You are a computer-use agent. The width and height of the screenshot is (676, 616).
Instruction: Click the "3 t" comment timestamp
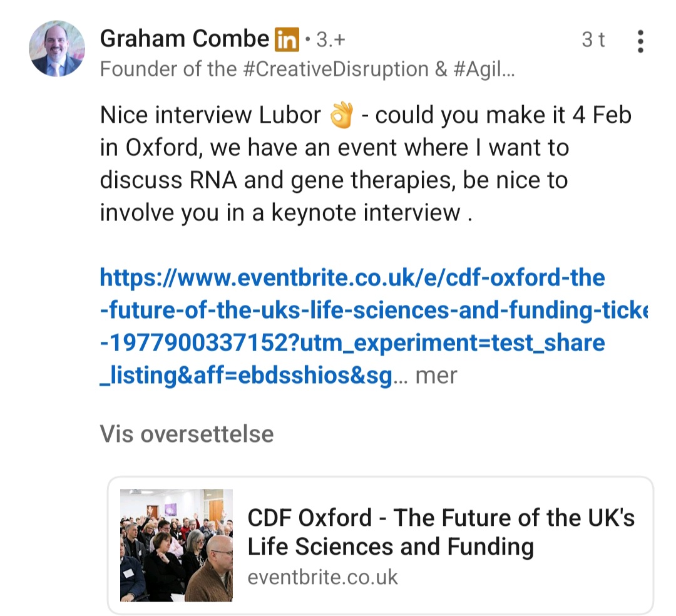tap(593, 40)
